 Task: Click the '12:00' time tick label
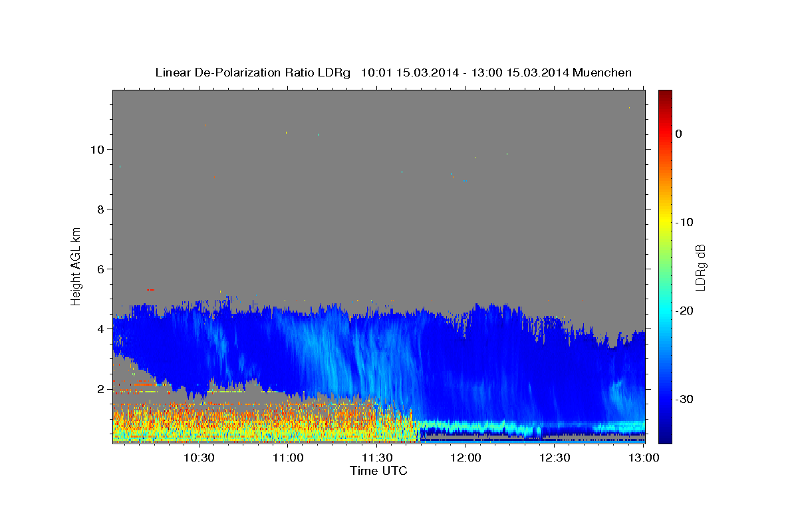tap(466, 458)
